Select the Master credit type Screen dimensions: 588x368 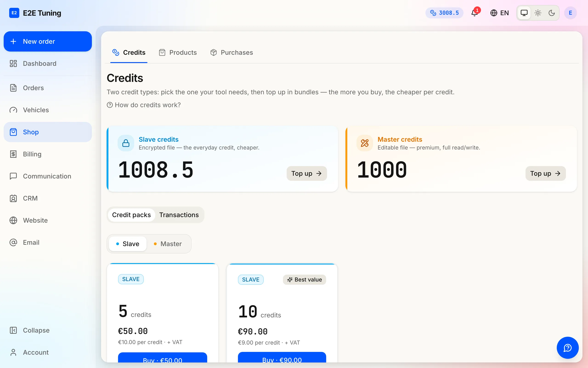168,244
